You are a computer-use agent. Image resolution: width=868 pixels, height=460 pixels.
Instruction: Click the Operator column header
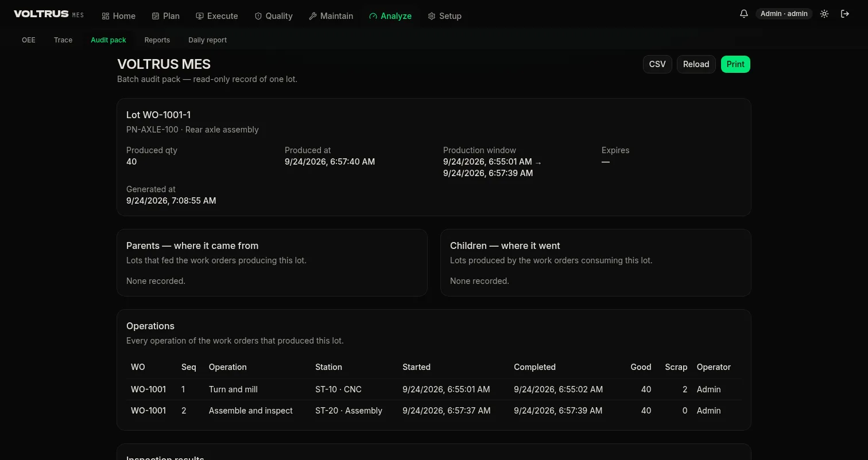pos(714,367)
